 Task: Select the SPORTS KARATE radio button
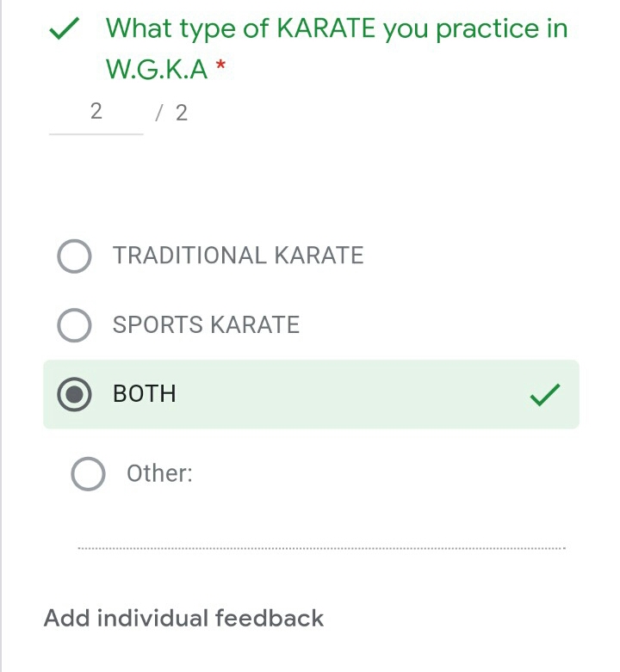pyautogui.click(x=74, y=325)
